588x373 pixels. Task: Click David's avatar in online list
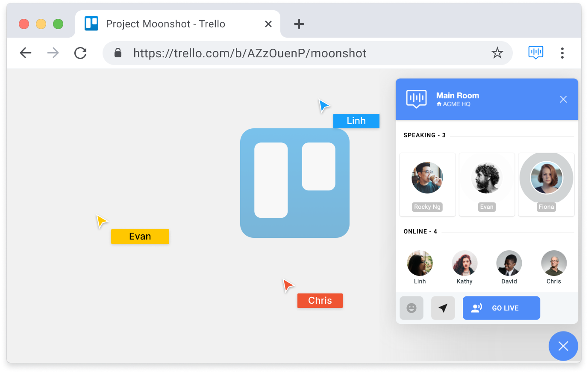(x=509, y=263)
